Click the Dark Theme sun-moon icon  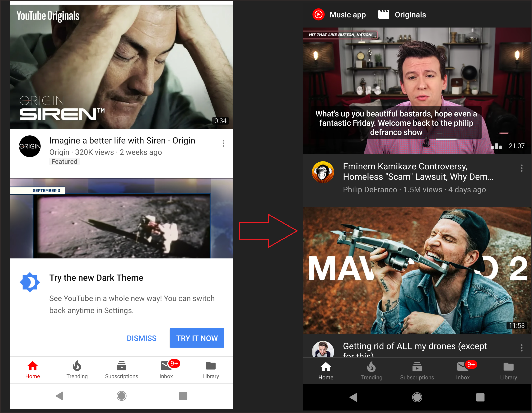[x=30, y=282]
